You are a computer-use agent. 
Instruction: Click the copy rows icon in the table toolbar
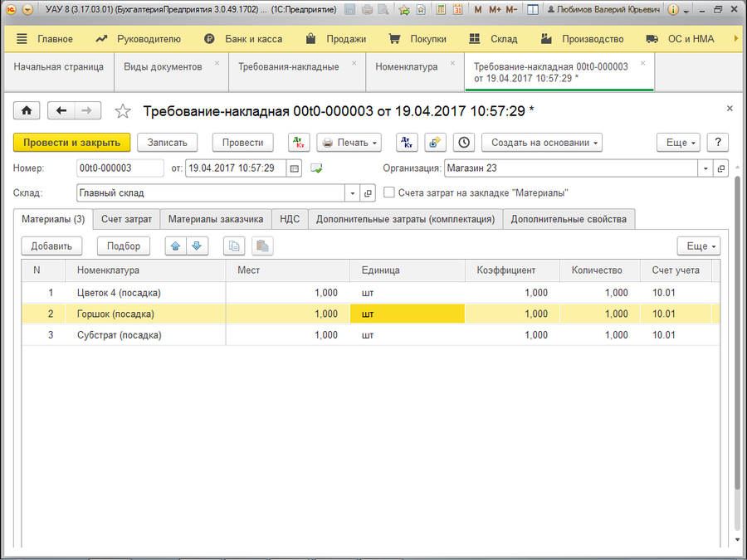[x=235, y=246]
